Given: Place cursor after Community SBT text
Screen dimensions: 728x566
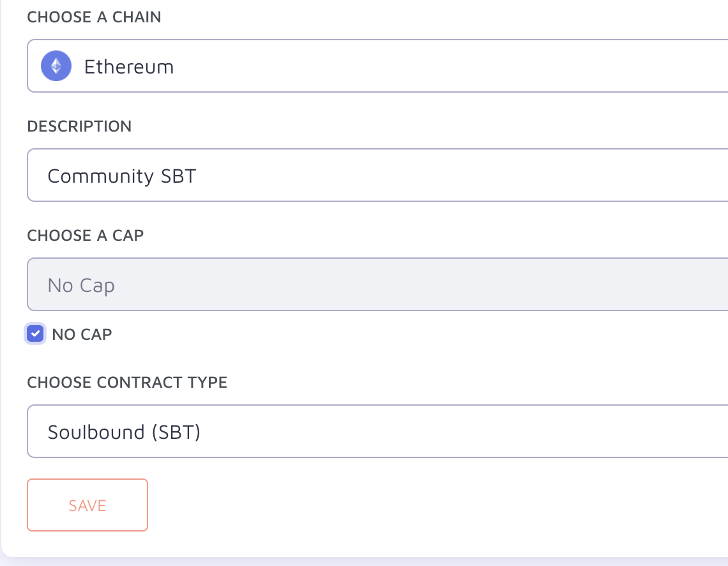Looking at the screenshot, I should (x=197, y=176).
